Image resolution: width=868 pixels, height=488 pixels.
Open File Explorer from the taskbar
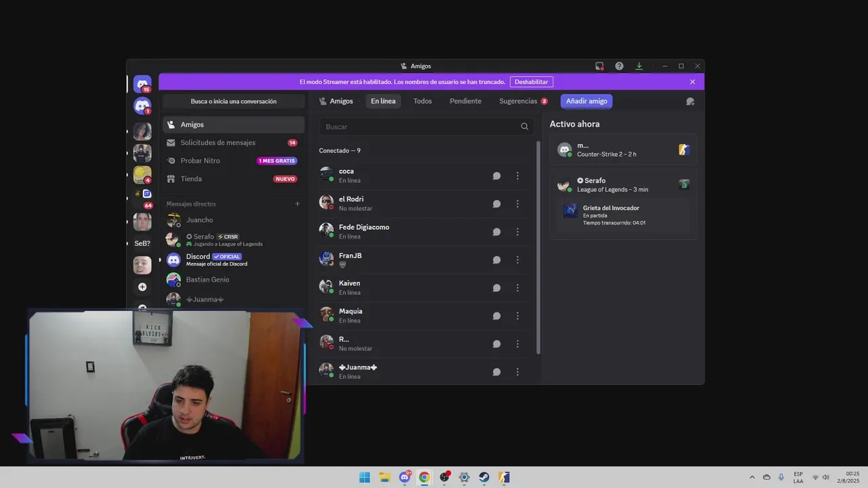(384, 477)
